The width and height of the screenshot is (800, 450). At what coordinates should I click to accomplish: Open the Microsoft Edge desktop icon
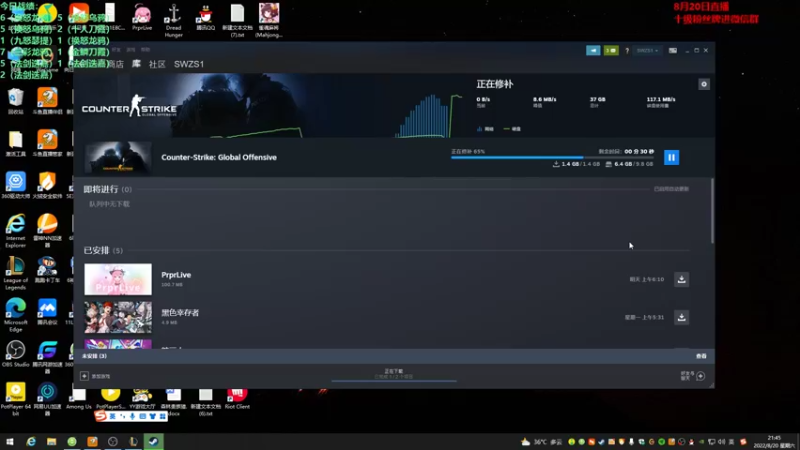pyautogui.click(x=16, y=315)
